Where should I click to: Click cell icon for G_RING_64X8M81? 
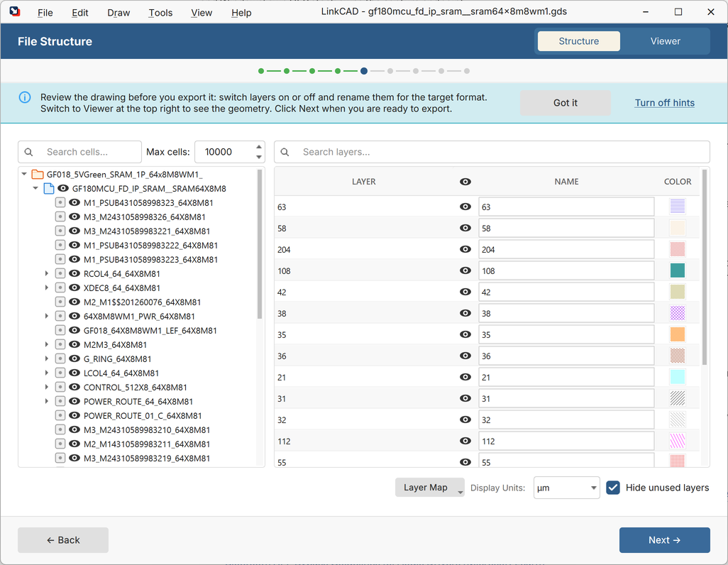pos(60,358)
